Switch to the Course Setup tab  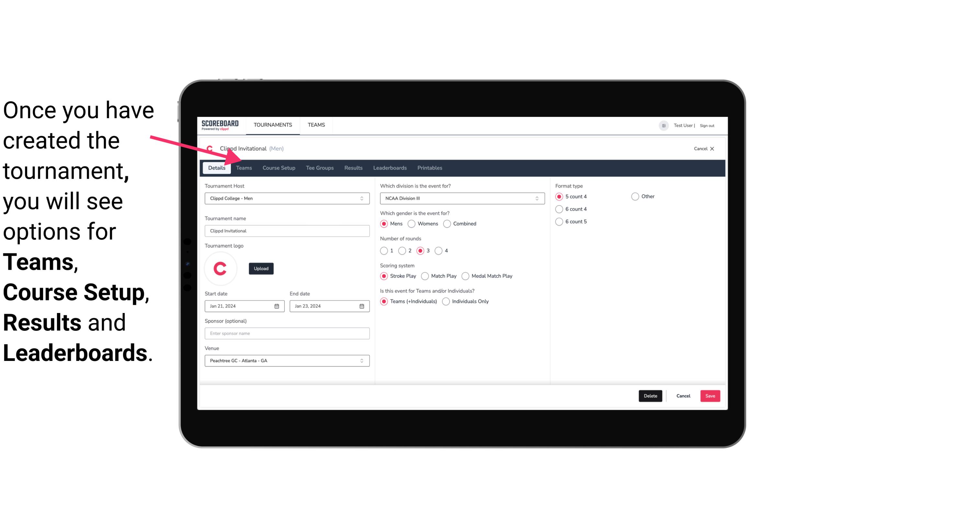click(278, 167)
